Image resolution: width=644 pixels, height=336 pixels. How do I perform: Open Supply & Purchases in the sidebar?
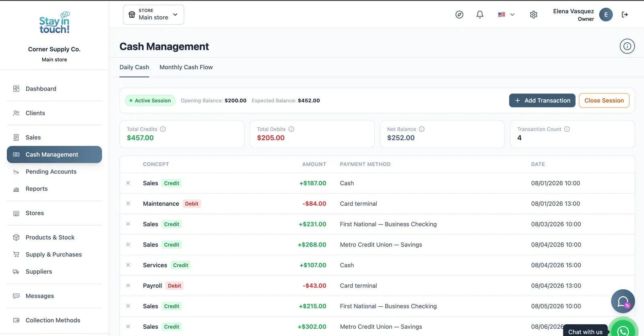(54, 255)
